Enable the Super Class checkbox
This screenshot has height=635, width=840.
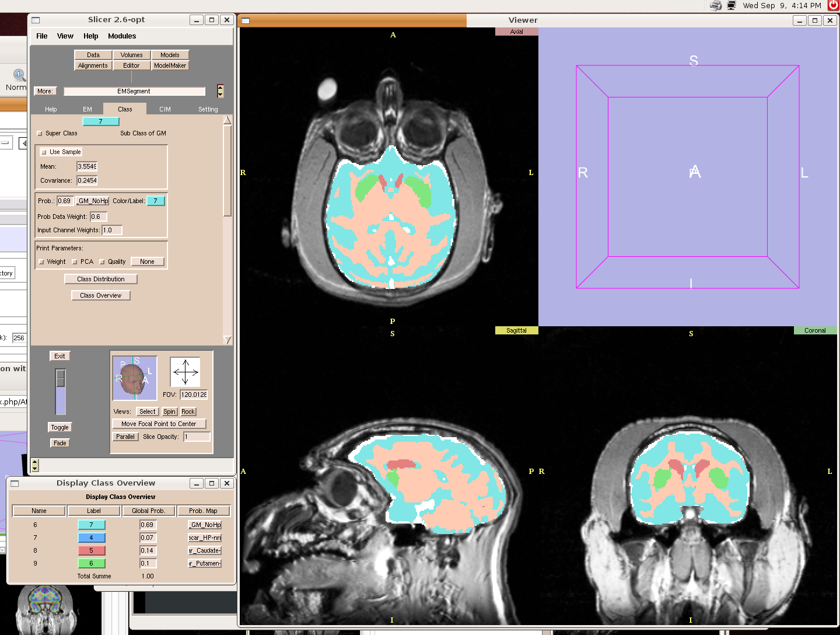[40, 134]
